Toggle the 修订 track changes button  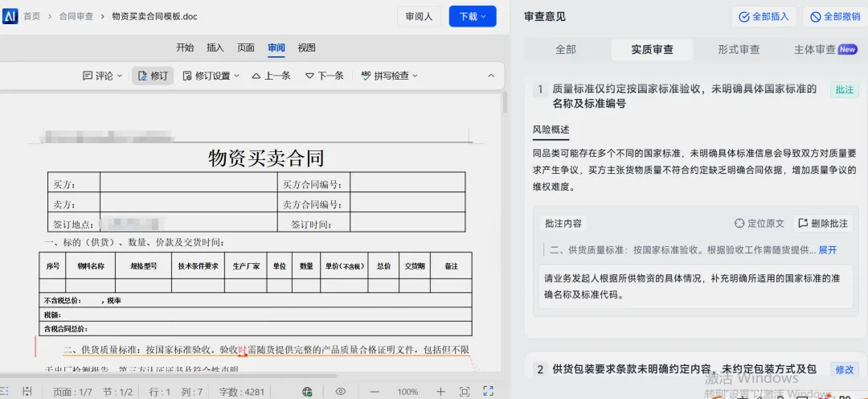tap(153, 76)
